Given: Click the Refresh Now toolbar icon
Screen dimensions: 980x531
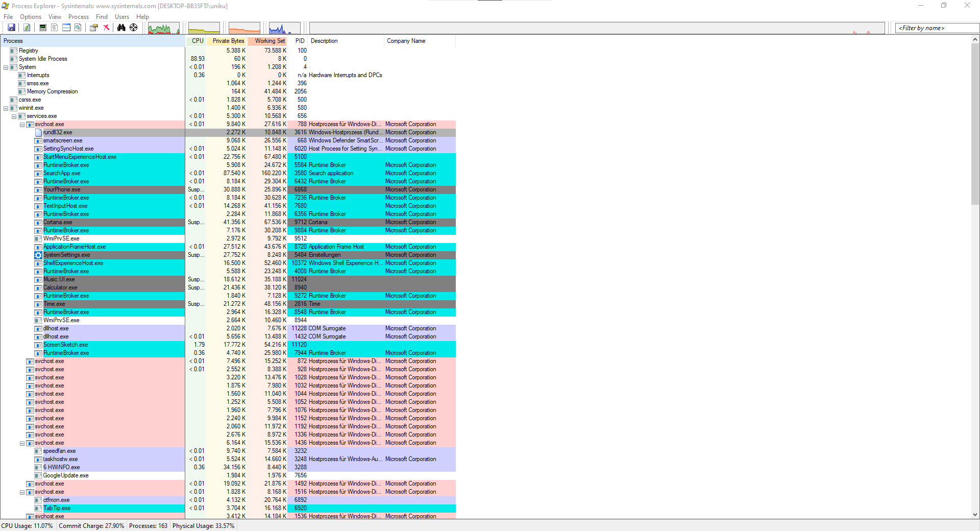Looking at the screenshot, I should (x=27, y=28).
